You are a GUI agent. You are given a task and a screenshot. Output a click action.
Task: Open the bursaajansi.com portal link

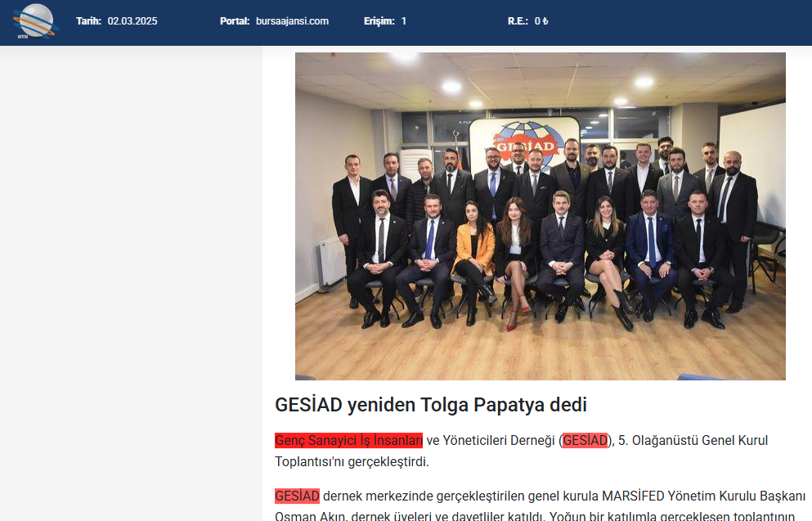(x=292, y=21)
